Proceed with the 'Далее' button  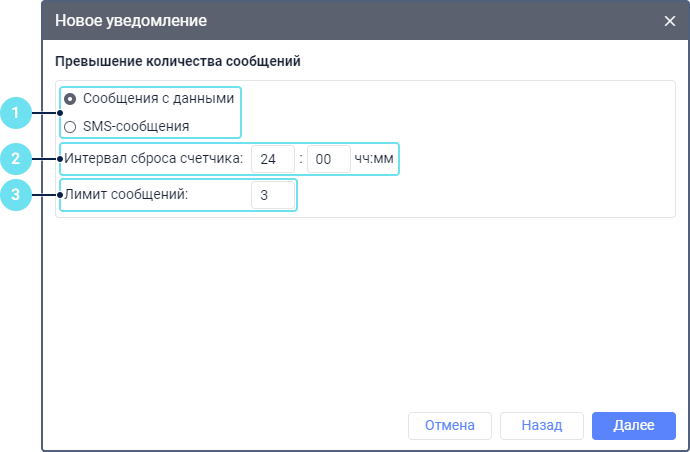coord(633,425)
